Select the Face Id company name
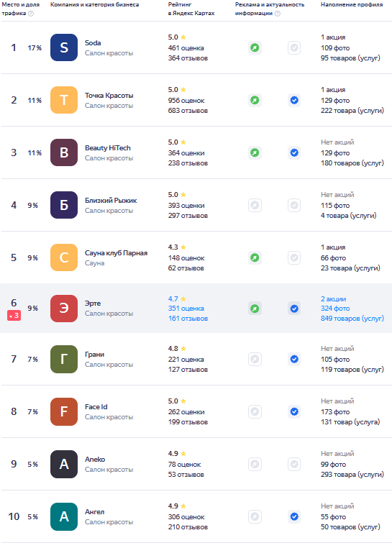The image size is (392, 543). click(x=96, y=407)
